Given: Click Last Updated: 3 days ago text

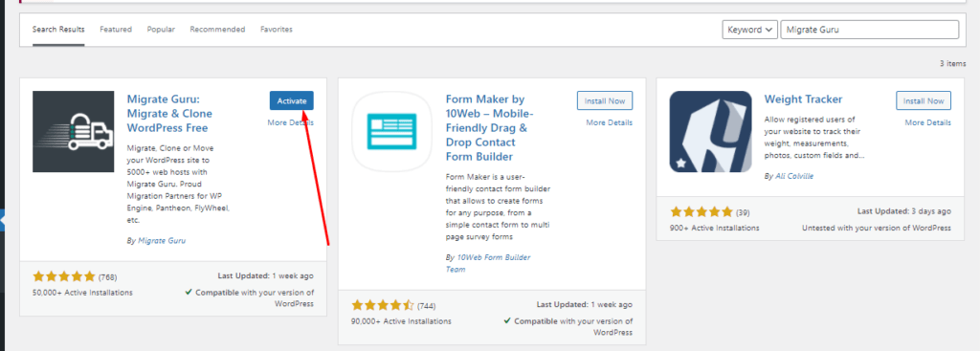Looking at the screenshot, I should pyautogui.click(x=904, y=211).
